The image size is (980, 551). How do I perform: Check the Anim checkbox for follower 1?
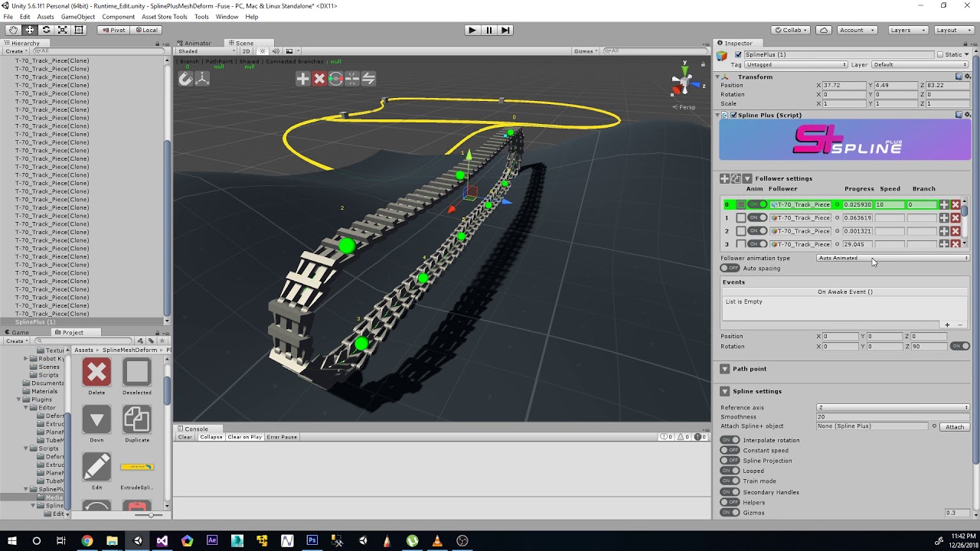pyautogui.click(x=740, y=217)
